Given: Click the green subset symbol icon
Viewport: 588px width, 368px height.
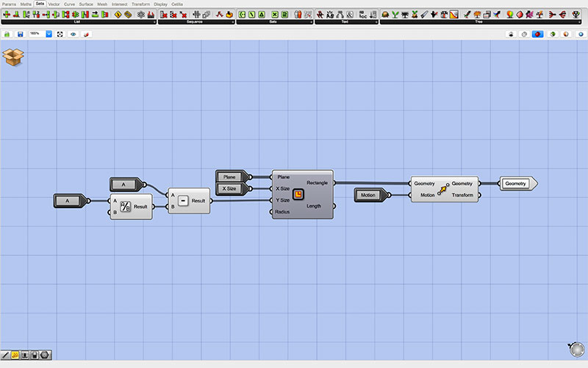Looking at the screenshot, I should 284,15.
